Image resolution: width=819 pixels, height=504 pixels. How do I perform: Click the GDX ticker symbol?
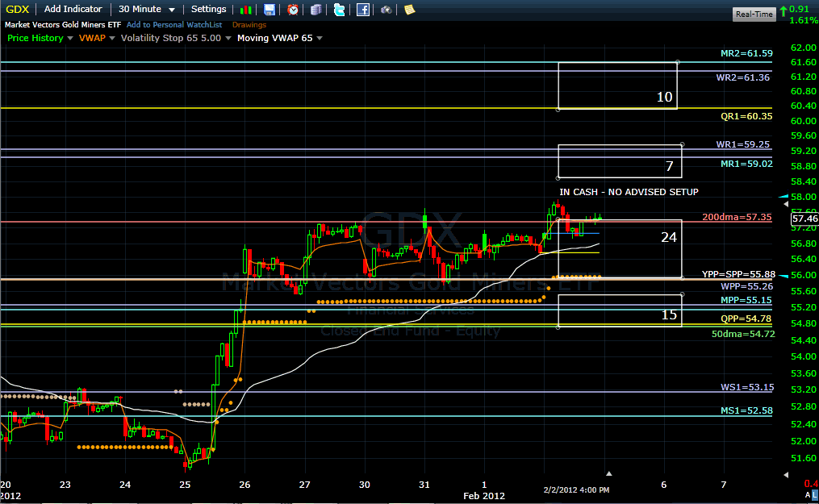pyautogui.click(x=17, y=9)
